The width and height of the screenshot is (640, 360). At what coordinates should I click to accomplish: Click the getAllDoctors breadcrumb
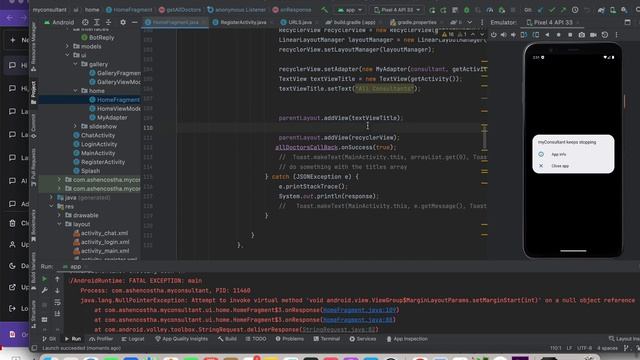click(x=180, y=10)
